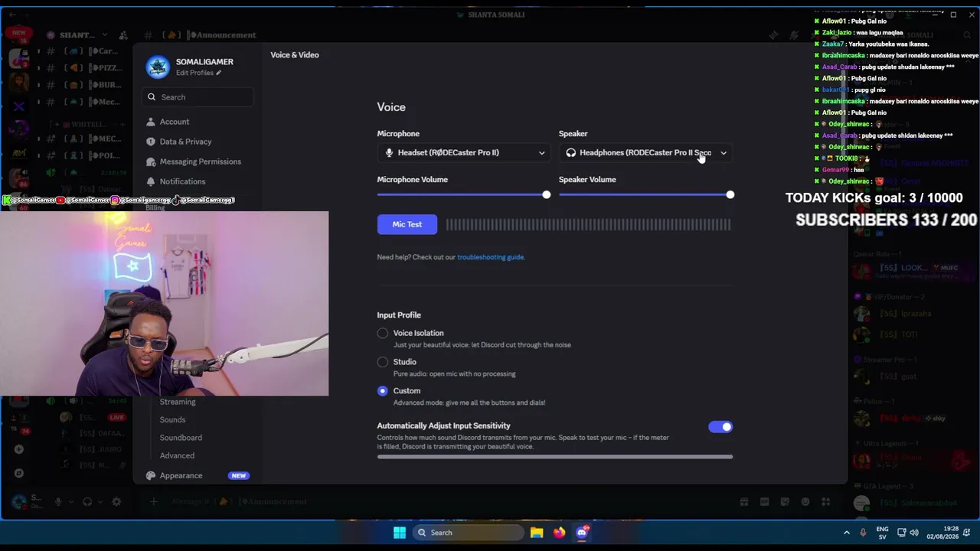The image size is (980, 551).
Task: Open the troubleshooting guide link
Action: tap(491, 257)
